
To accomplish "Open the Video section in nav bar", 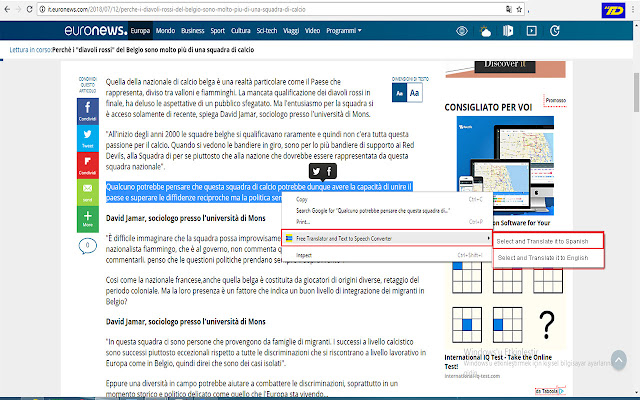I will pos(312,31).
